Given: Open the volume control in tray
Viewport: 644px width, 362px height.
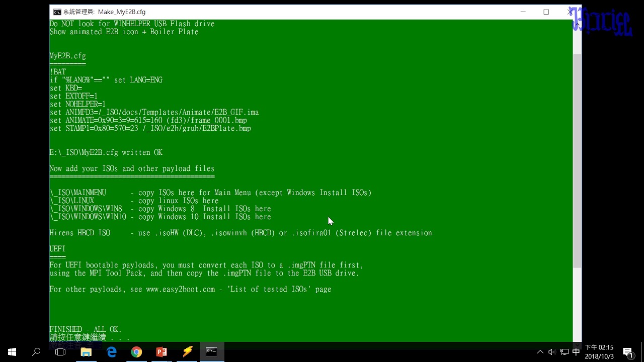Looking at the screenshot, I should 551,352.
